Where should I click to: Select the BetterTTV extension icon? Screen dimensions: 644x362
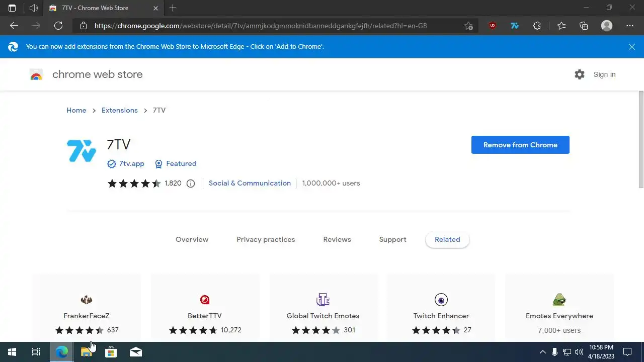[x=205, y=300]
